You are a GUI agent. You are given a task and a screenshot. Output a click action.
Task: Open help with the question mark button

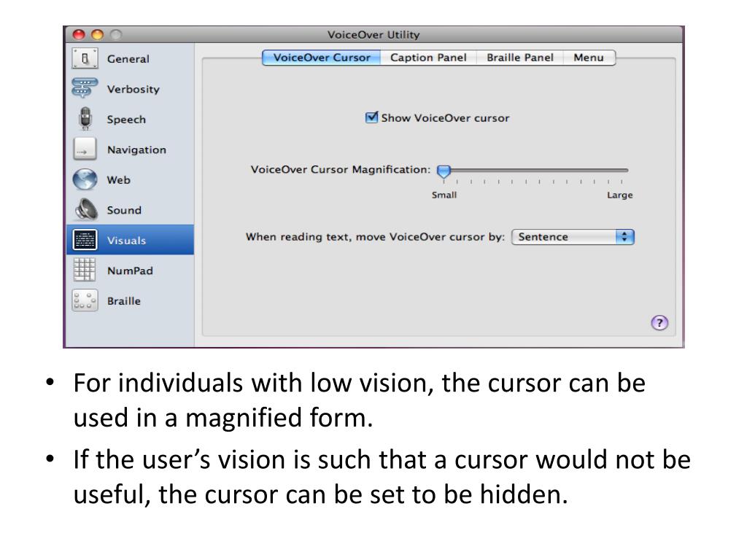pos(659,323)
